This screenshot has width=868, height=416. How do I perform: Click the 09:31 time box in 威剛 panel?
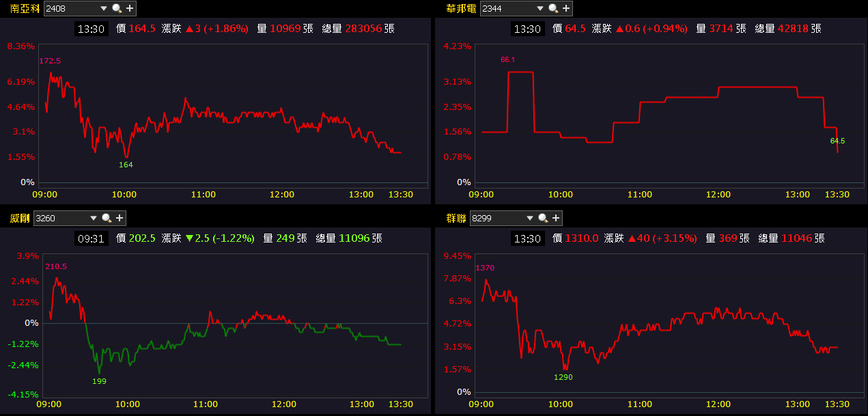(x=91, y=238)
